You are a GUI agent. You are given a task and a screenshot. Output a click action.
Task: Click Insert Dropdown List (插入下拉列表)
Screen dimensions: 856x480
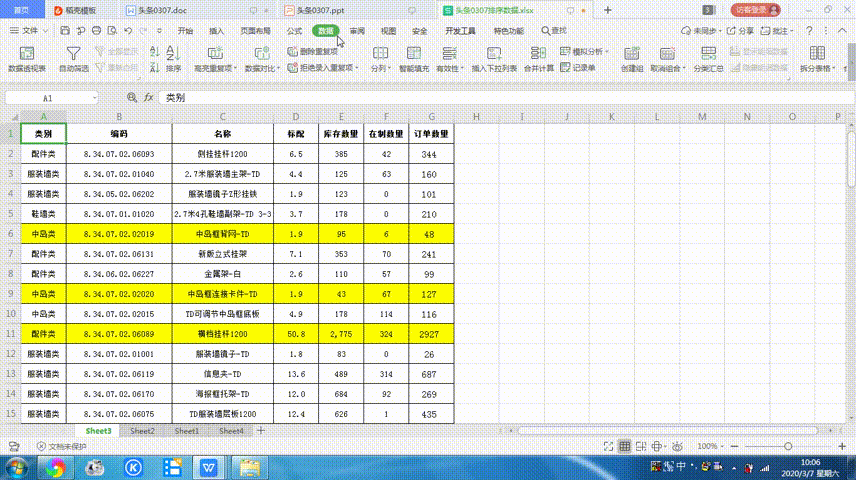[x=494, y=60]
